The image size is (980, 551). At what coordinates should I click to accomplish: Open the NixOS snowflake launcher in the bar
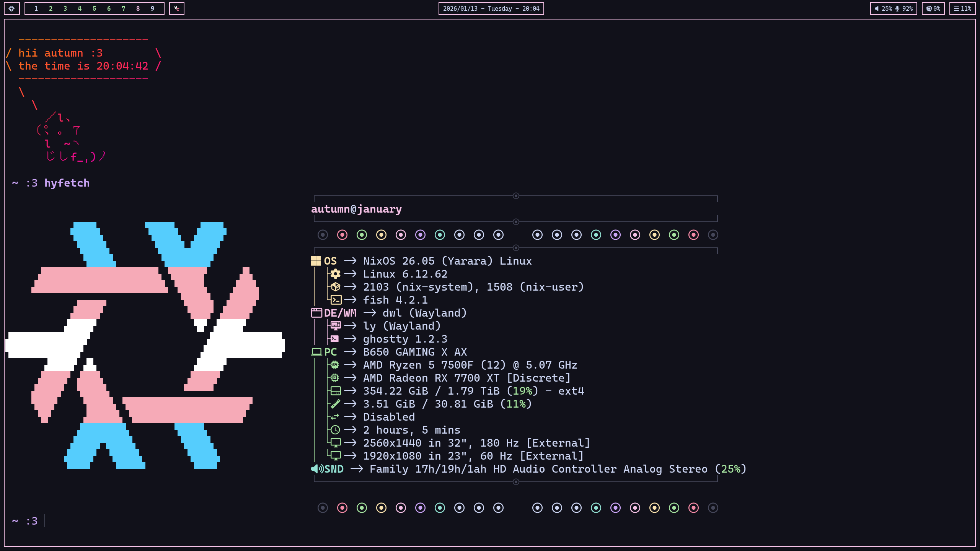click(11, 8)
